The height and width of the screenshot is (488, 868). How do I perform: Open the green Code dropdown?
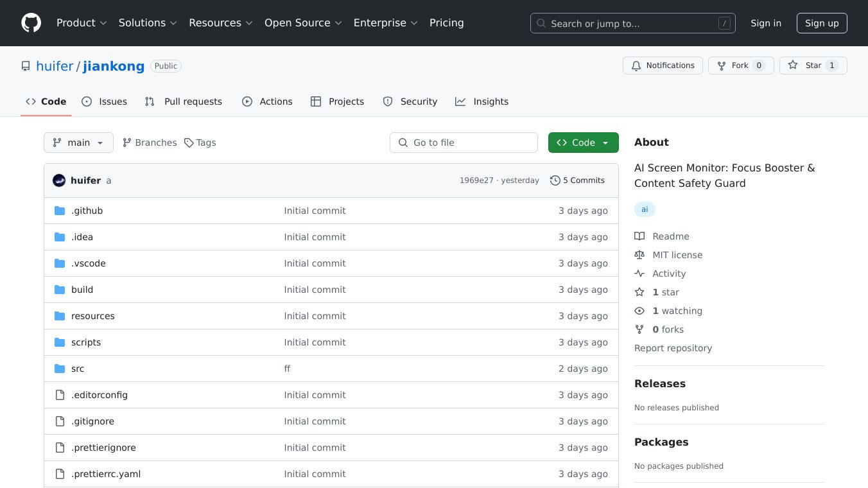pyautogui.click(x=583, y=143)
